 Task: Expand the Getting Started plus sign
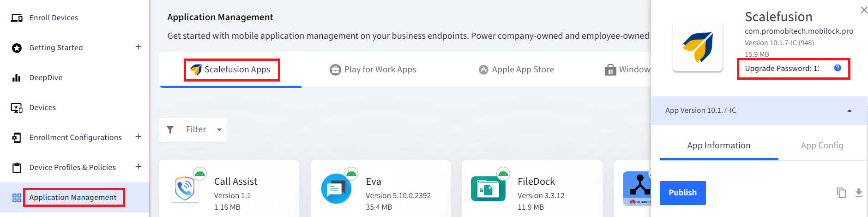[139, 47]
